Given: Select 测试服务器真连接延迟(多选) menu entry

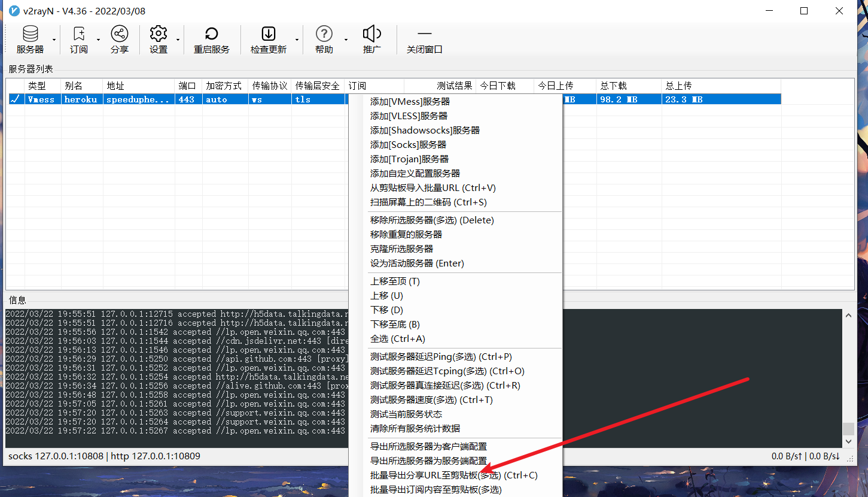Looking at the screenshot, I should [455, 386].
